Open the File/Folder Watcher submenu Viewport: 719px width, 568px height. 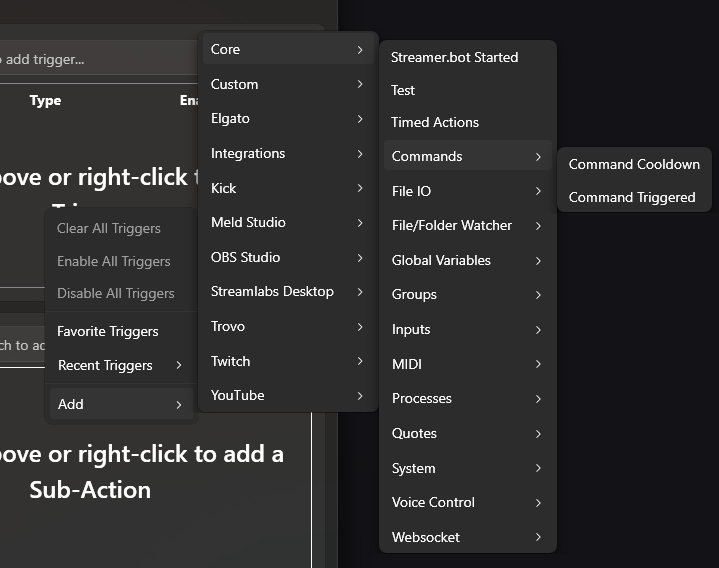pyautogui.click(x=466, y=225)
